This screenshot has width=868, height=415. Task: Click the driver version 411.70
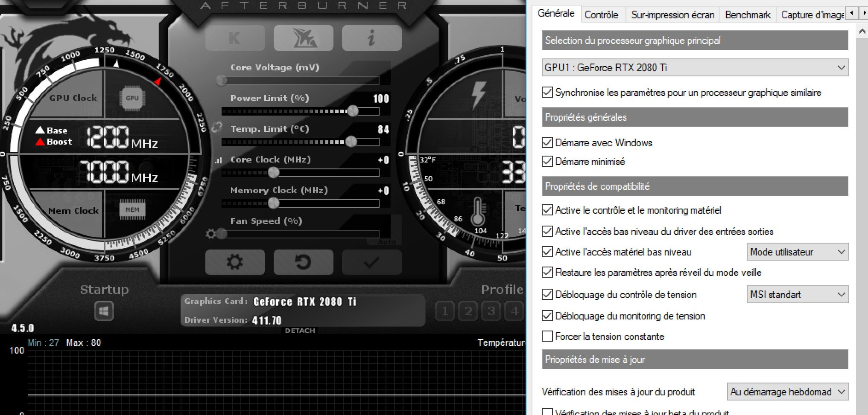click(267, 320)
